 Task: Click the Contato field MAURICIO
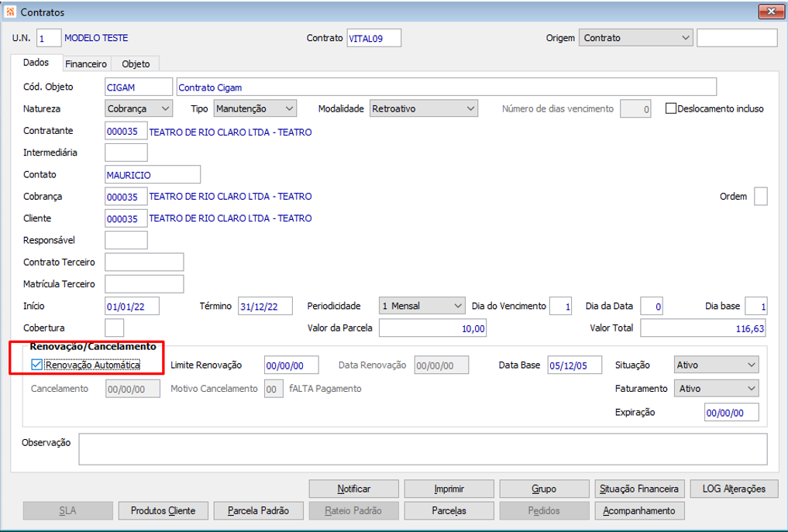tap(153, 174)
